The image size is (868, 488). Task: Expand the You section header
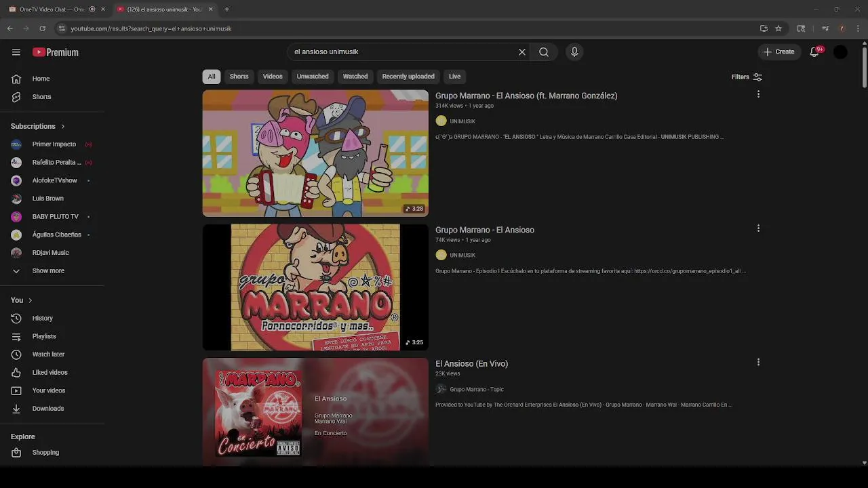(21, 300)
